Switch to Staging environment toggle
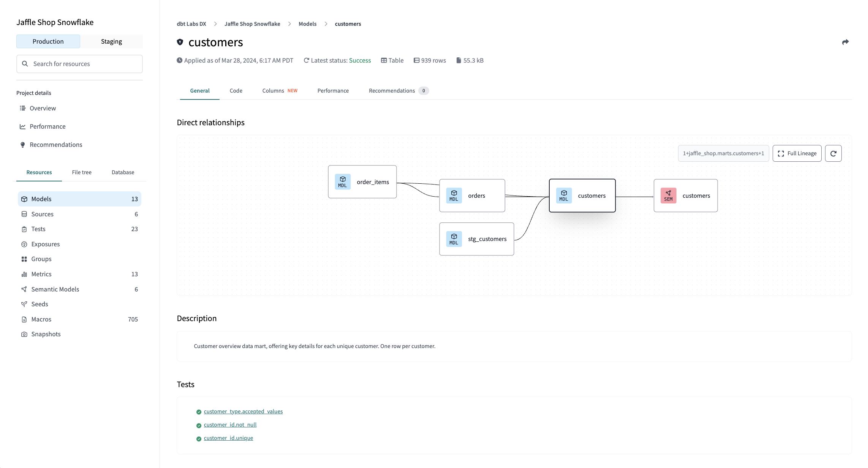This screenshot has height=468, width=868. tap(111, 41)
